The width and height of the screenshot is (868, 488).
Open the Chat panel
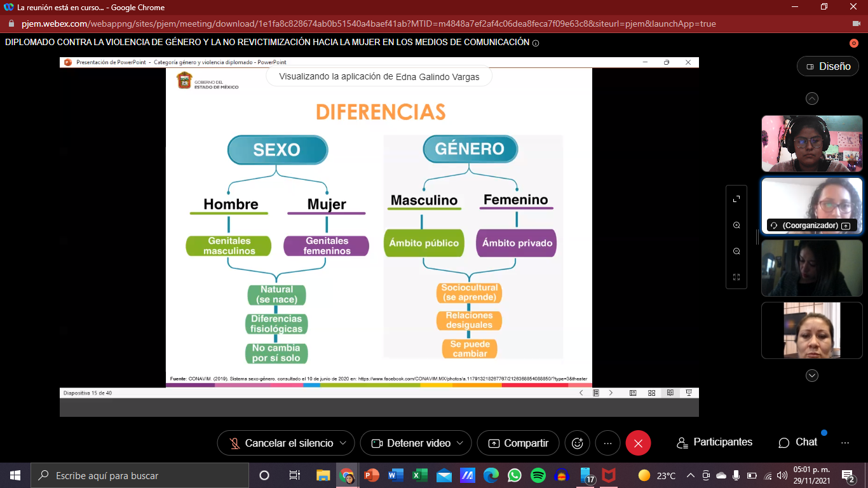798,442
